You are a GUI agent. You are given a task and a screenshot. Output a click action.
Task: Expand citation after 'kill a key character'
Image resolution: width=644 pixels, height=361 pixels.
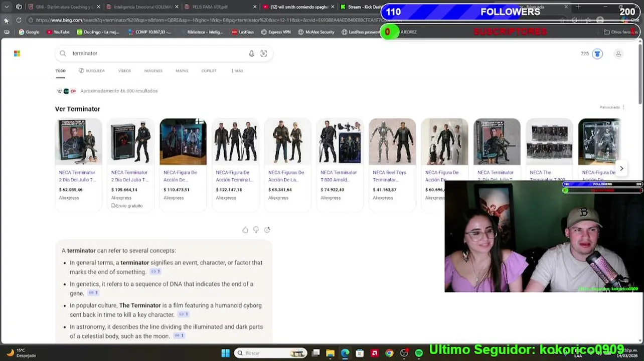(184, 314)
